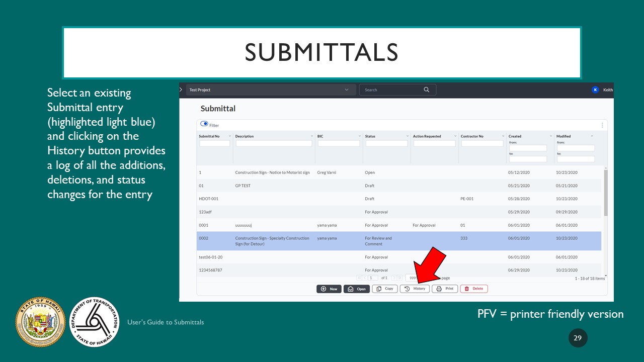644x362 pixels.
Task: Click the Created from date field
Action: click(x=528, y=148)
